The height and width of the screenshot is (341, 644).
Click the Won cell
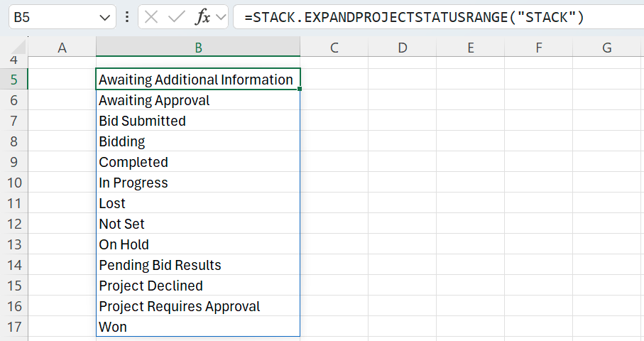[197, 327]
